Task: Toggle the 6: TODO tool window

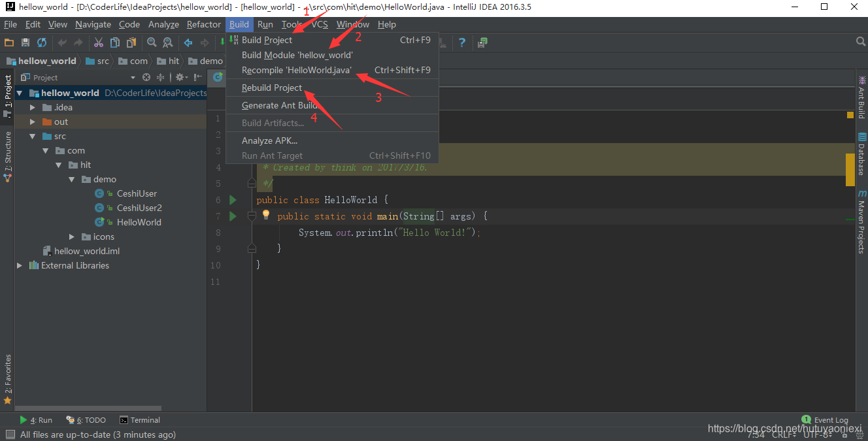Action: coord(86,420)
